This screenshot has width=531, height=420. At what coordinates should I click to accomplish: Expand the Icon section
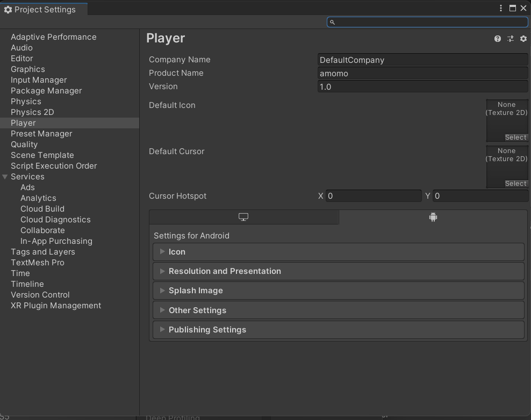338,252
